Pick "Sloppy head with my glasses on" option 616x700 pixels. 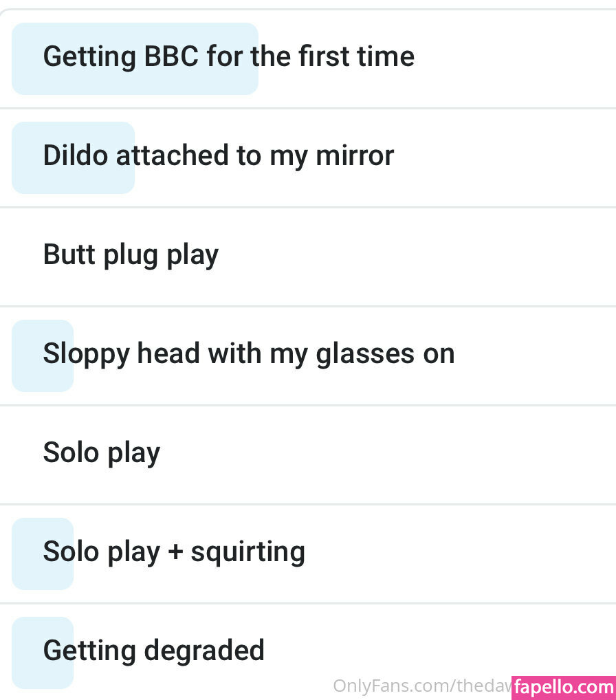coord(308,356)
